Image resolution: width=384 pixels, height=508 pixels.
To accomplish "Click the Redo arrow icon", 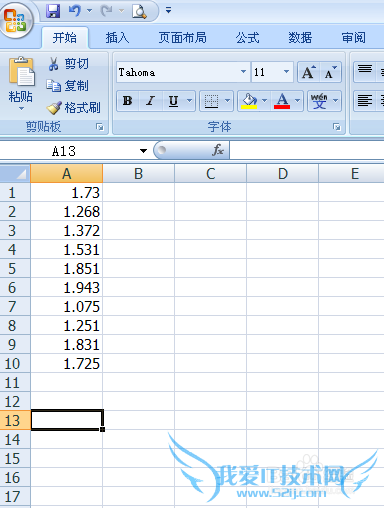I will [106, 11].
